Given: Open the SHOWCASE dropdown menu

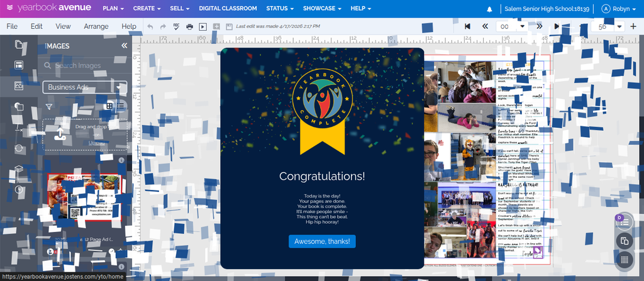Looking at the screenshot, I should tap(322, 9).
